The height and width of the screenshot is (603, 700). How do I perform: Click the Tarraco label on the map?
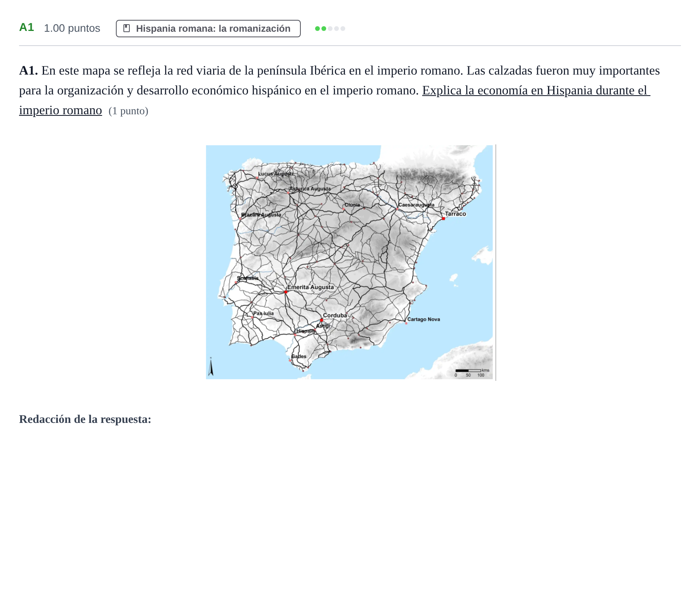coord(456,214)
